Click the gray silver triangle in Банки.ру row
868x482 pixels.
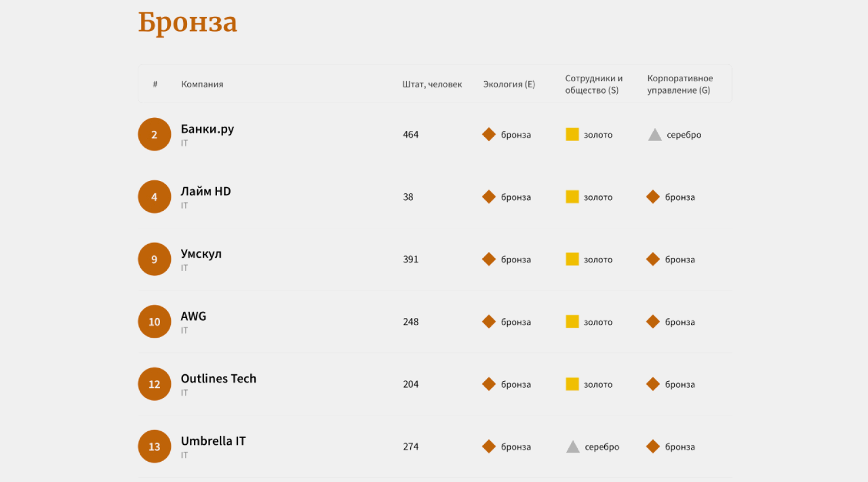tap(654, 135)
